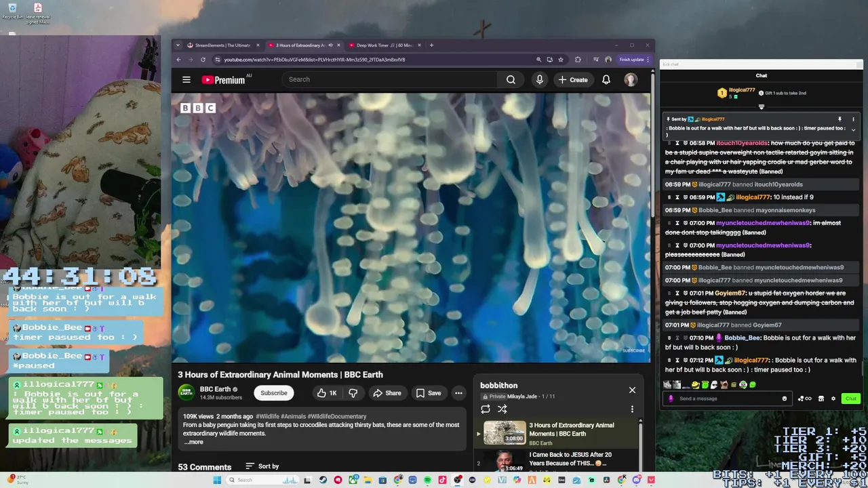Image resolution: width=868 pixels, height=488 pixels.
Task: Like the video with thumbs up
Action: 326,393
